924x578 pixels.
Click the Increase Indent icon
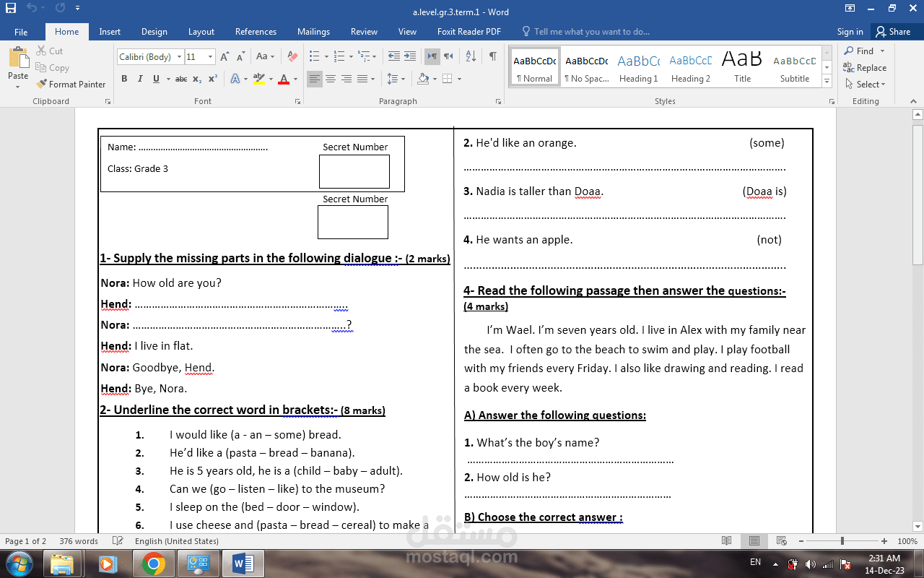pyautogui.click(x=409, y=56)
